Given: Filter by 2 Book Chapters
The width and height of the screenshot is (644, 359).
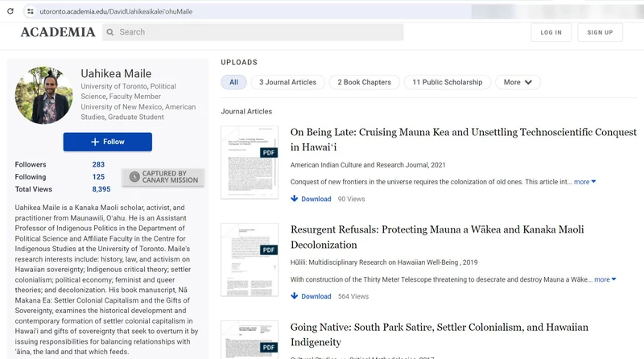Looking at the screenshot, I should coord(364,82).
